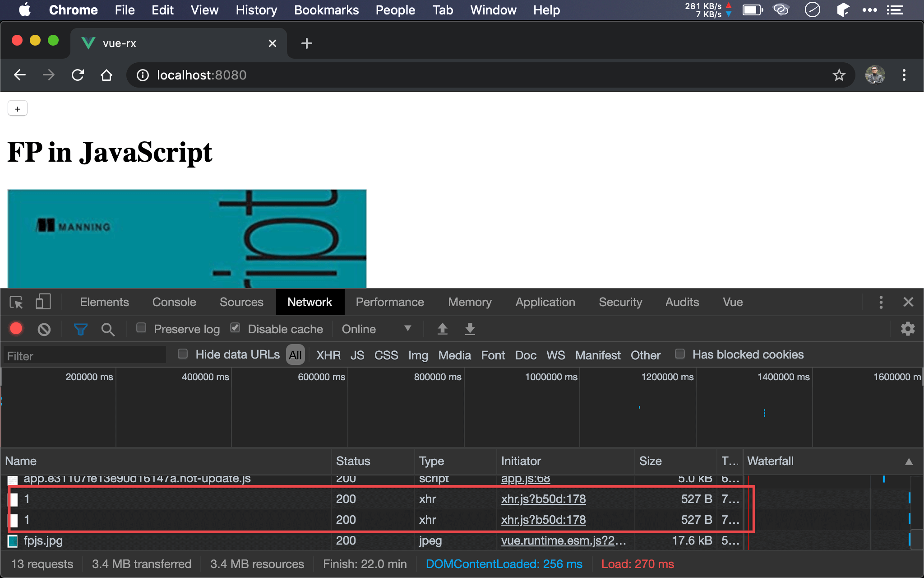Click the battery icon in the menu bar
Image resolution: width=924 pixels, height=578 pixels.
(753, 9)
